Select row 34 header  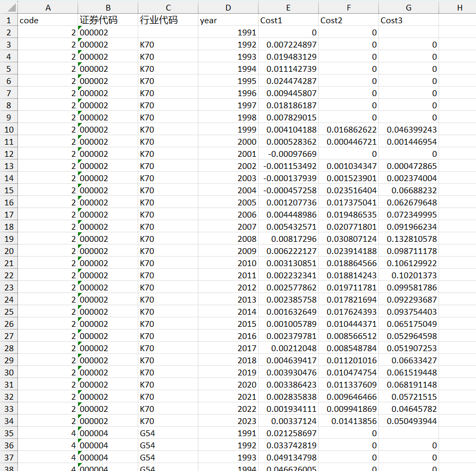pyautogui.click(x=9, y=421)
